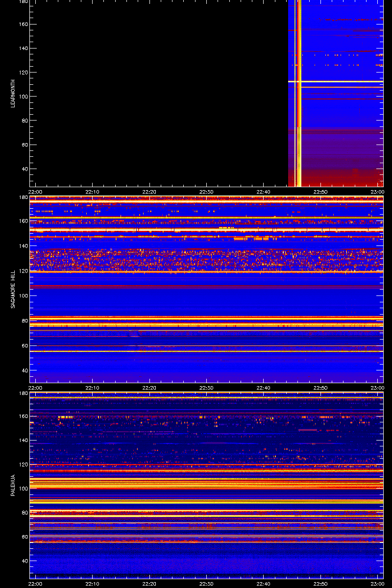Select the 160 tick on the Learmonth axis

(x=23, y=24)
